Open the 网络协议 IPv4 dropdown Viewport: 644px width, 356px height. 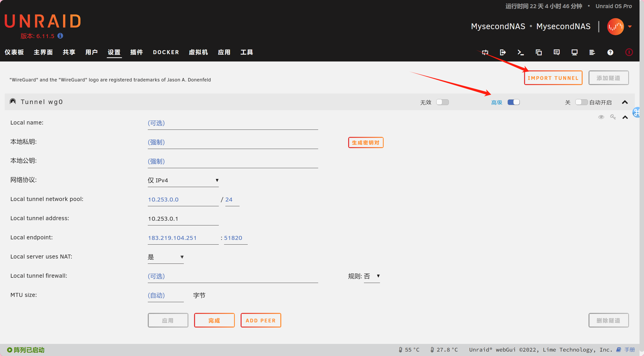point(183,180)
